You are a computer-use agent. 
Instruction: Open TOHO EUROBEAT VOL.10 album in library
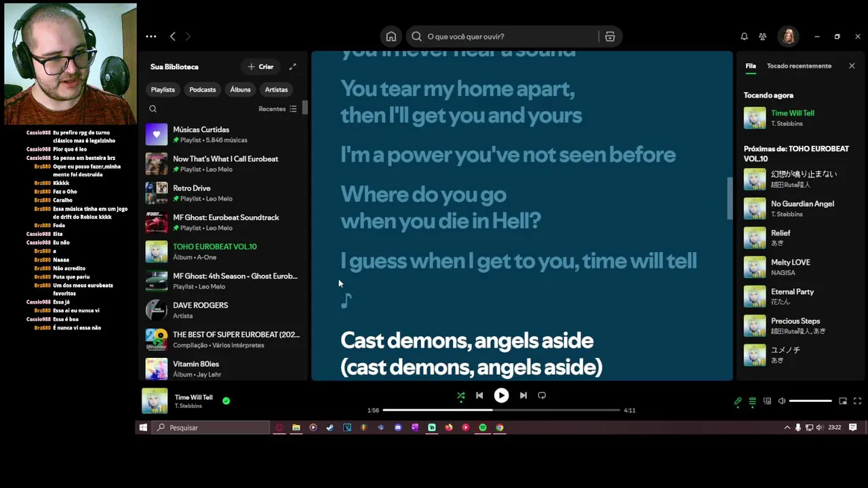click(x=223, y=251)
